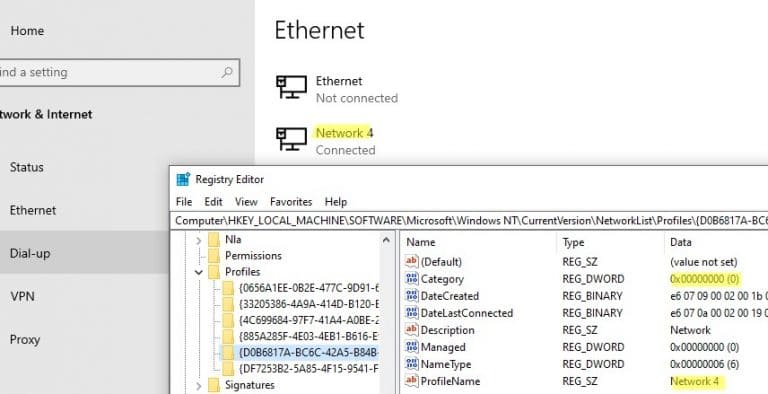Expand the Nla tree node
This screenshot has width=768, height=394.
click(x=199, y=240)
